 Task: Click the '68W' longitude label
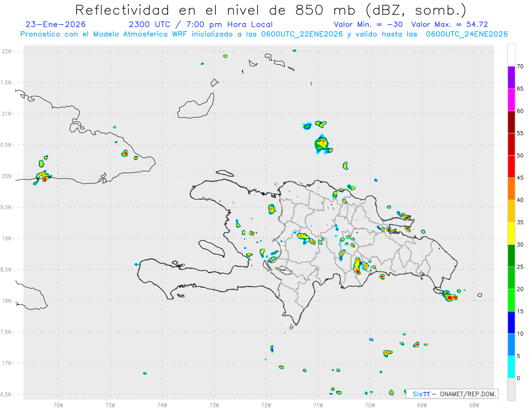click(x=474, y=405)
